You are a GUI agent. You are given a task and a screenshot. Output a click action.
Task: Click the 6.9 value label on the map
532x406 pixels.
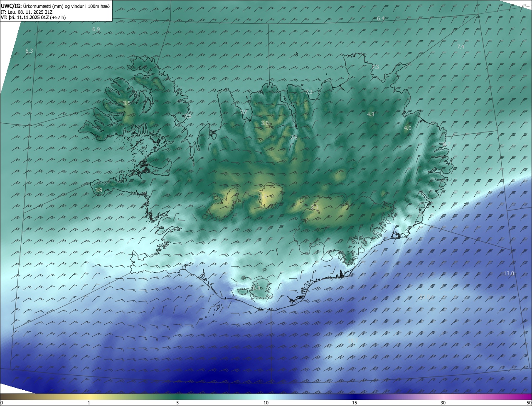click(x=96, y=29)
